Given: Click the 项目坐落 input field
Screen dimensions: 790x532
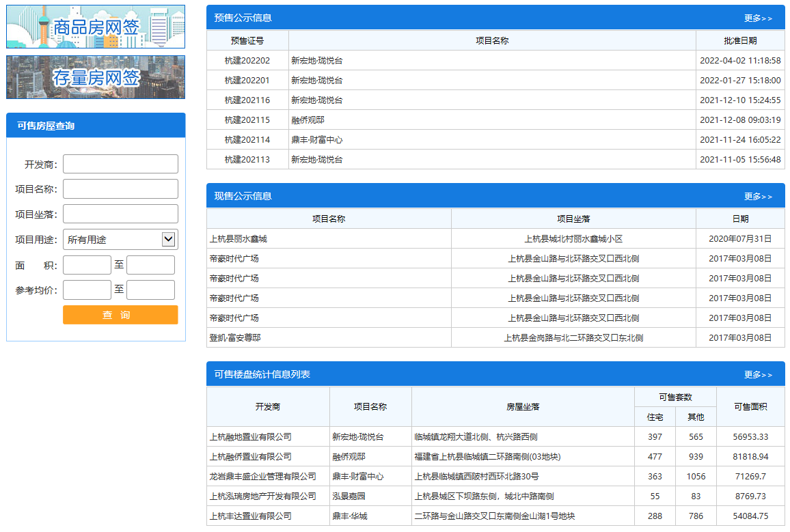Looking at the screenshot, I should click(120, 214).
